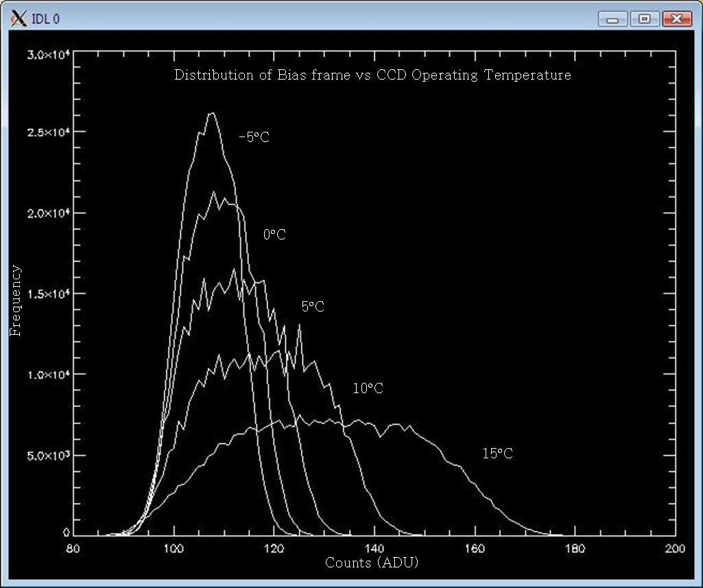The width and height of the screenshot is (703, 588).
Task: Click the X11 icon in title bar
Action: pyautogui.click(x=19, y=19)
